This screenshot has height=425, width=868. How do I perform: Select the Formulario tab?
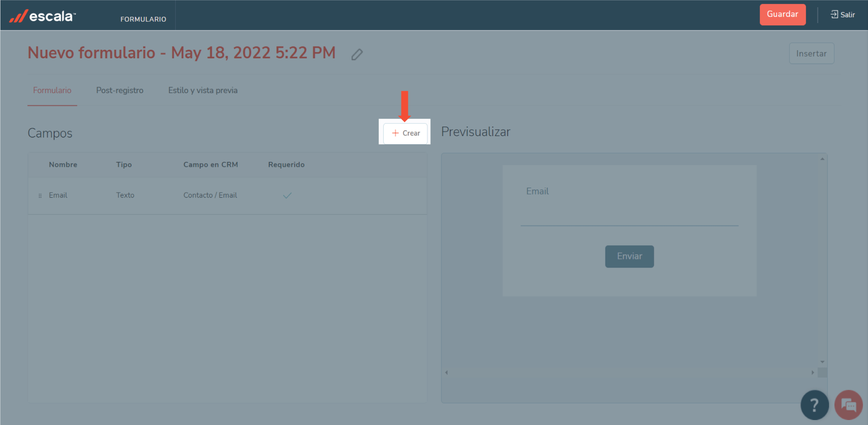(52, 90)
